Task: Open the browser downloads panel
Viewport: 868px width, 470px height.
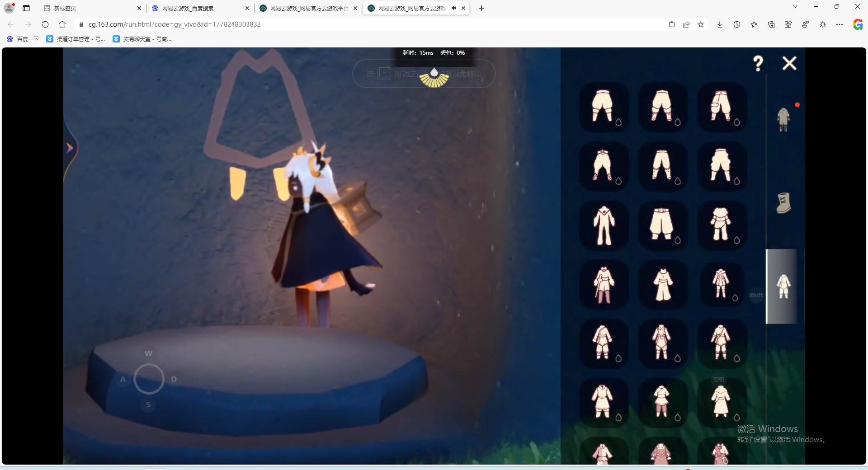Action: coord(720,24)
